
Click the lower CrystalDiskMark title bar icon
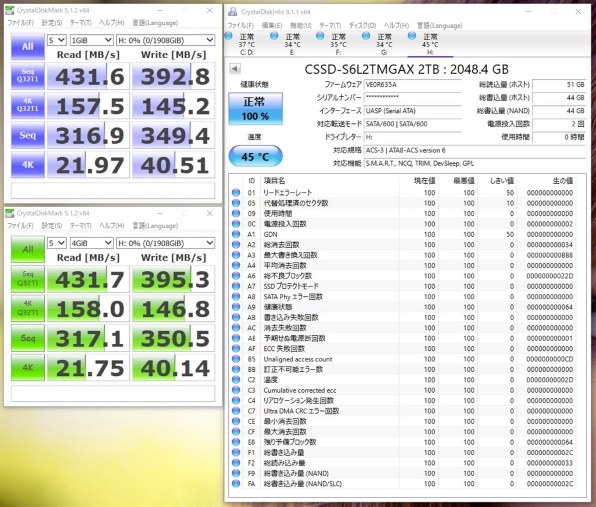click(x=10, y=213)
